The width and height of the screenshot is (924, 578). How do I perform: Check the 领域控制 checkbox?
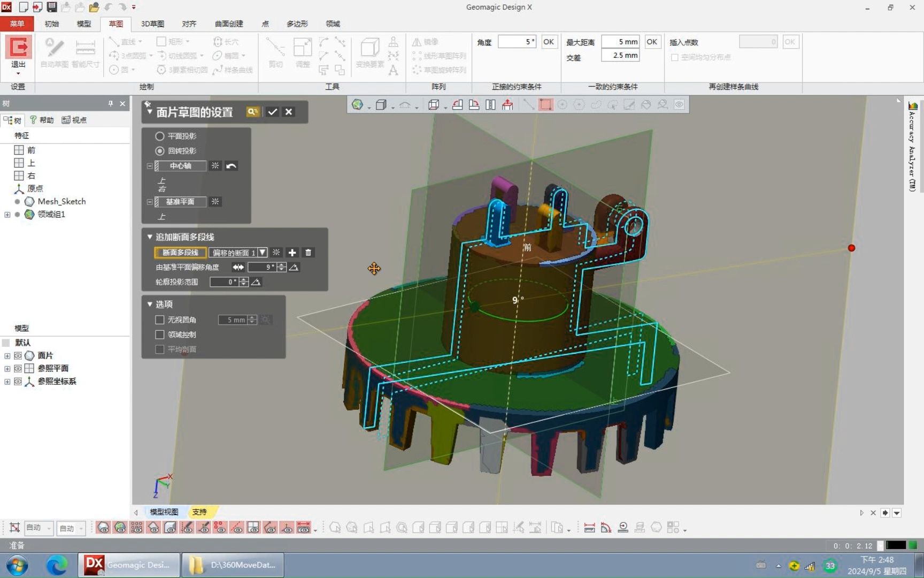(x=159, y=334)
